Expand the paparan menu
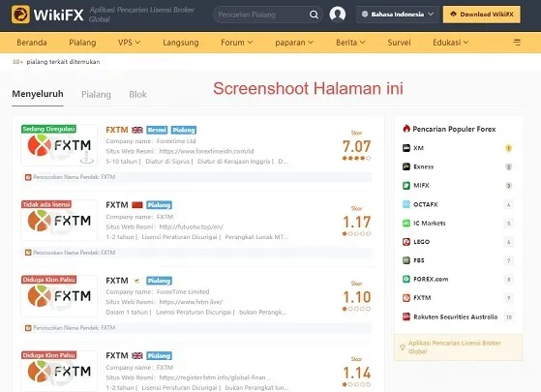Image resolution: width=541 pixels, height=392 pixels. (294, 43)
